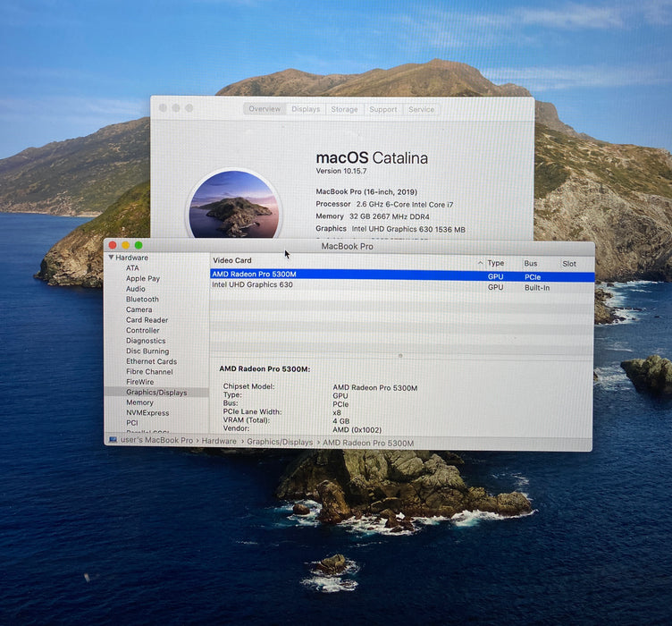Image resolution: width=672 pixels, height=626 pixels.
Task: Open the Storage tab
Action: (x=344, y=109)
